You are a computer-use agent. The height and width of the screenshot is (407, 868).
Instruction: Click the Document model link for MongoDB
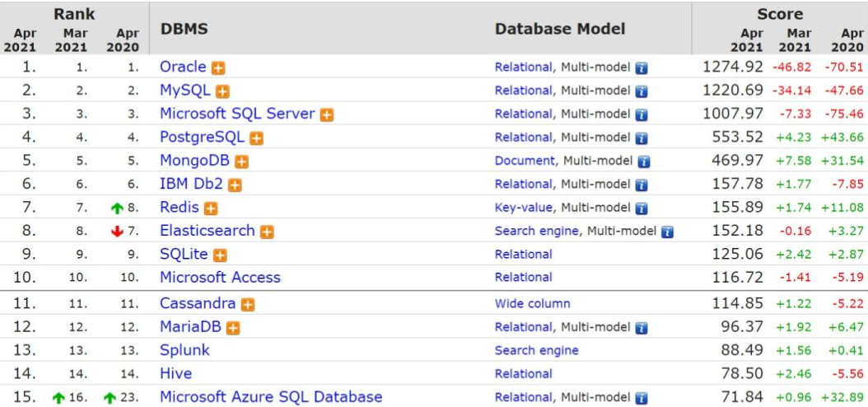(x=525, y=161)
